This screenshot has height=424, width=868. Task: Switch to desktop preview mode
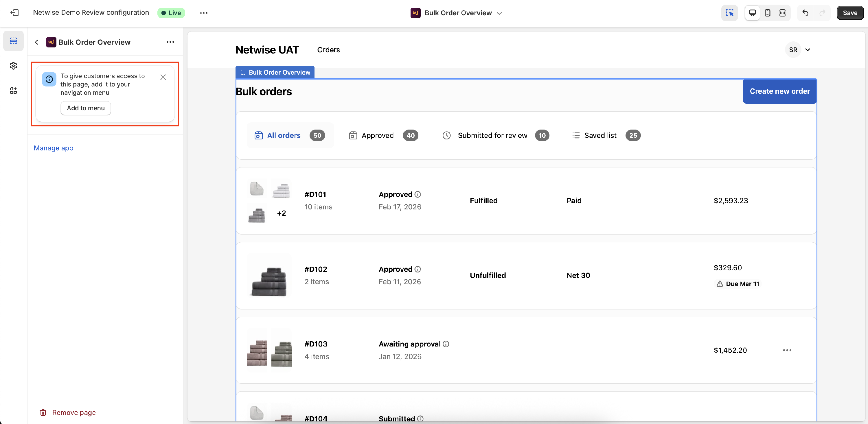click(752, 13)
